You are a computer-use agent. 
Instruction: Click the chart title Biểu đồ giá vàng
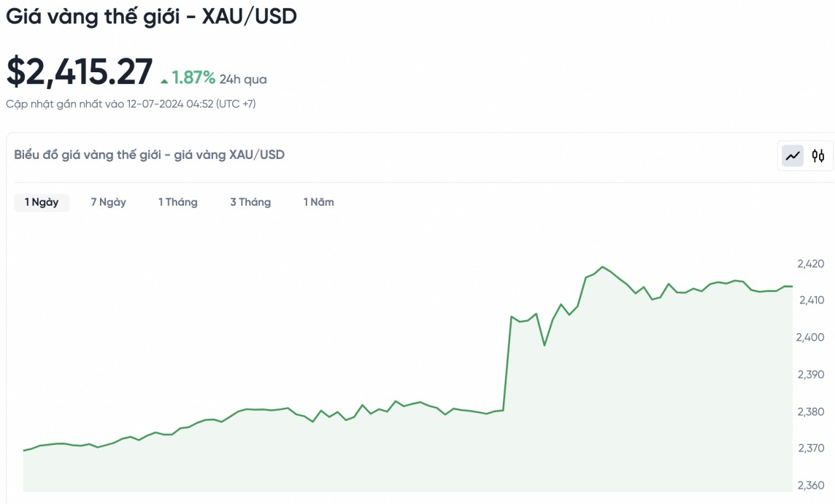pyautogui.click(x=149, y=155)
